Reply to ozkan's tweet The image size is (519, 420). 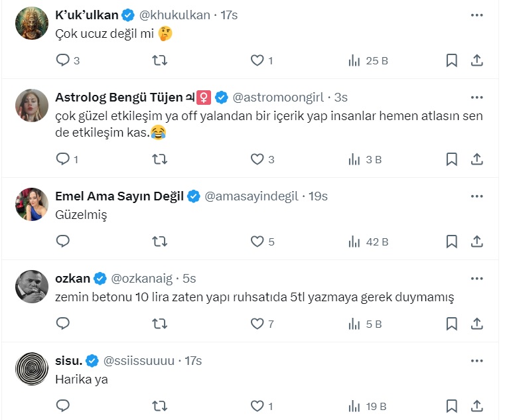[63, 324]
